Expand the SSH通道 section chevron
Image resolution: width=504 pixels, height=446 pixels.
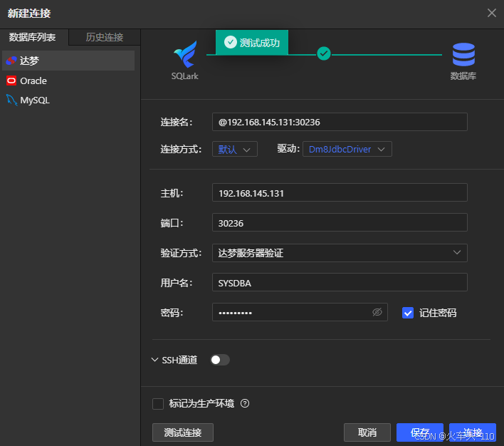point(154,360)
